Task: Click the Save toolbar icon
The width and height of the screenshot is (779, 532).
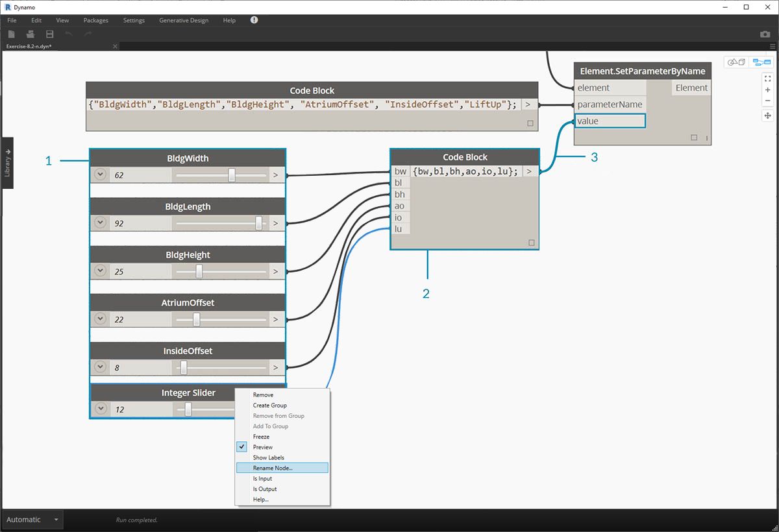Action: pos(49,34)
